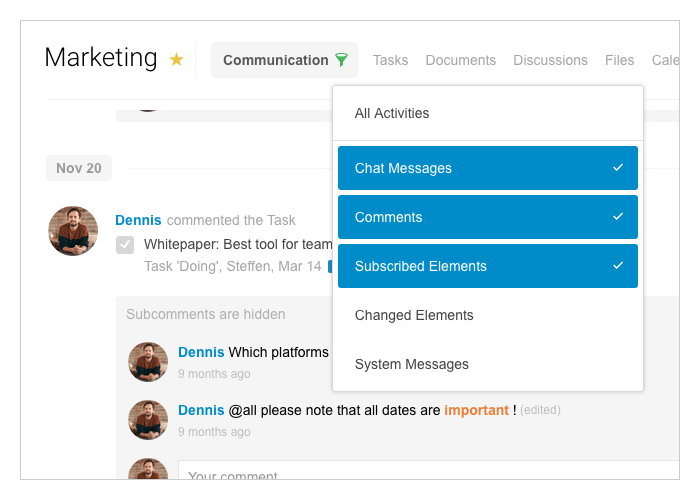
Task: Click the yellow star favorite icon
Action: click(x=176, y=60)
